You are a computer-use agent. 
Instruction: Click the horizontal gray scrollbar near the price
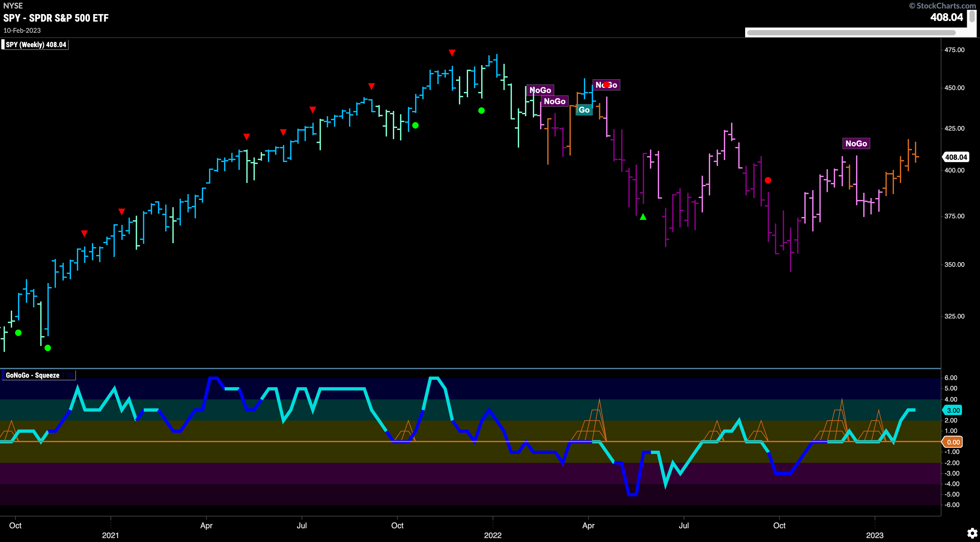click(x=851, y=33)
